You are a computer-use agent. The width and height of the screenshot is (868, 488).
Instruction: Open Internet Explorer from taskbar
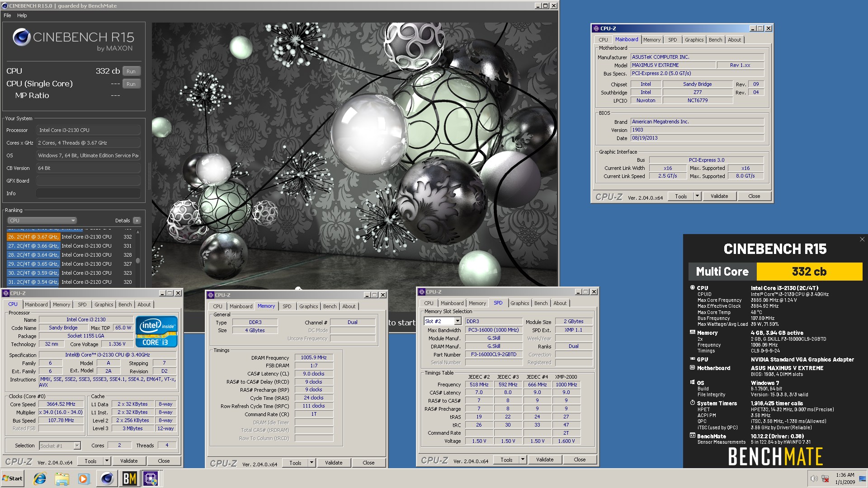pyautogui.click(x=40, y=479)
